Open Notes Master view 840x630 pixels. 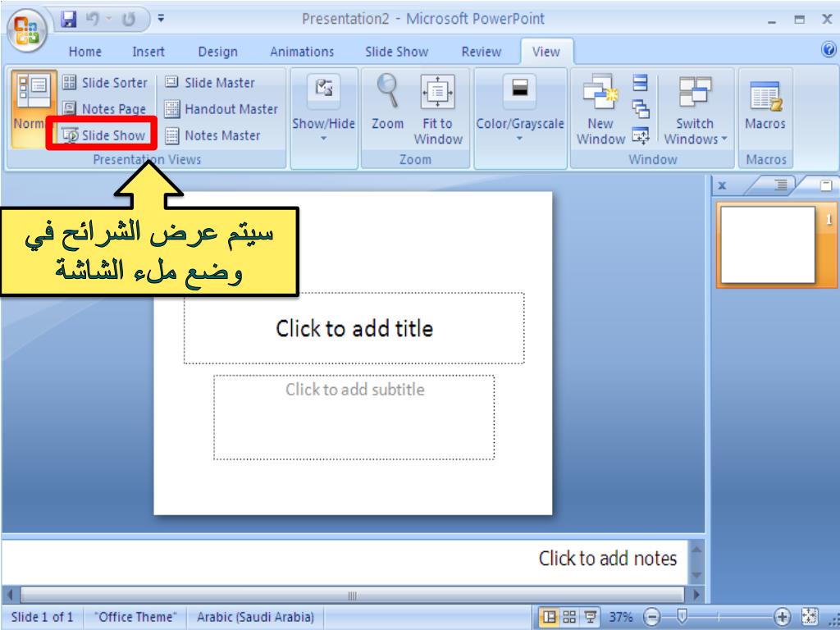coord(212,135)
